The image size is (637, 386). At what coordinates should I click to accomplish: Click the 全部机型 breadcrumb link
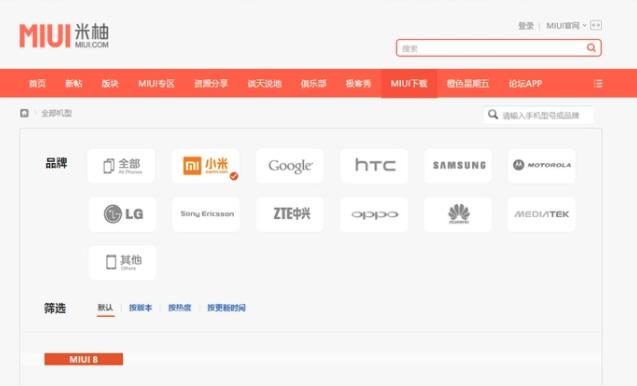pos(56,113)
